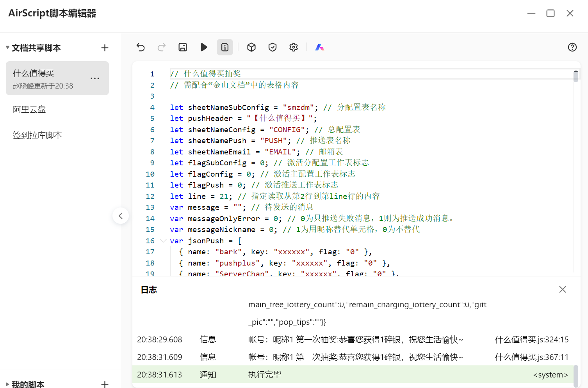588x388 pixels.
Task: Select the 阿里云盘 script
Action: click(x=29, y=110)
